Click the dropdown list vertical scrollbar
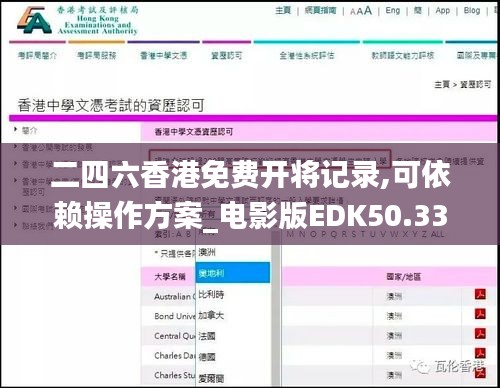Viewport: 500px width, 388px height. 276,310
